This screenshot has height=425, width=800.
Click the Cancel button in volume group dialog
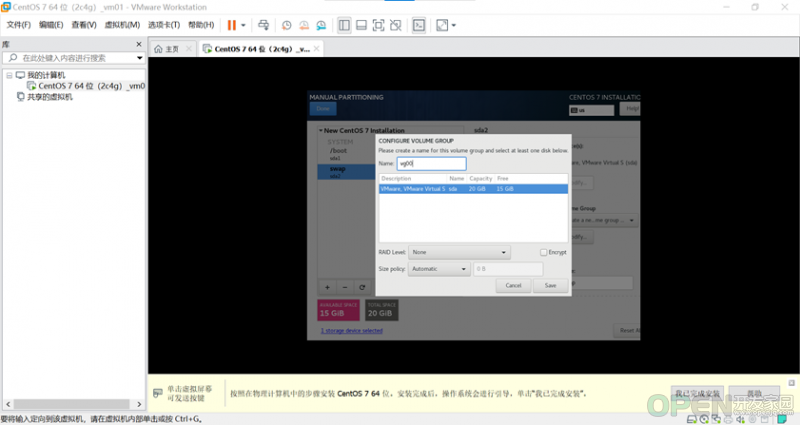pos(513,285)
